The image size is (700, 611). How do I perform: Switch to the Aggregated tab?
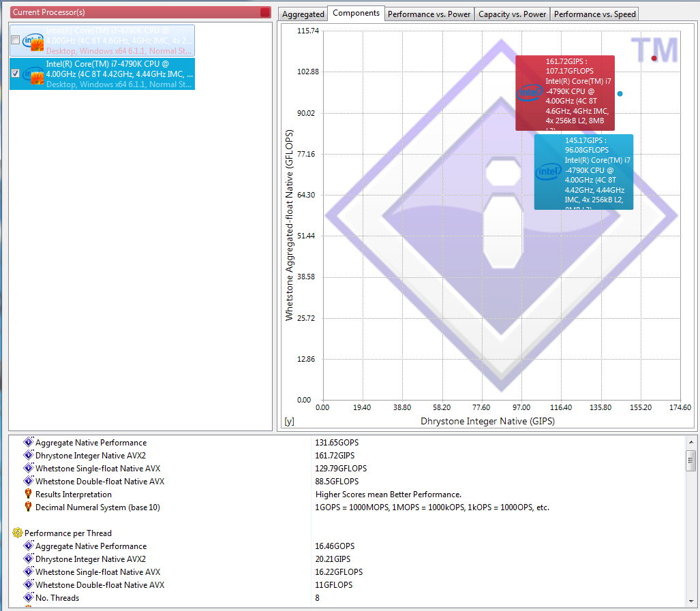pyautogui.click(x=303, y=14)
